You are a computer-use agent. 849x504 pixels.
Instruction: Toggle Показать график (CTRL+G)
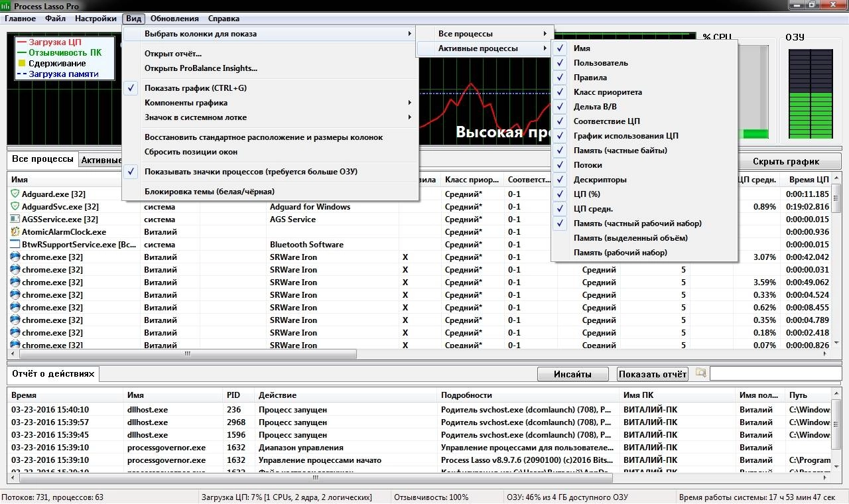click(270, 88)
